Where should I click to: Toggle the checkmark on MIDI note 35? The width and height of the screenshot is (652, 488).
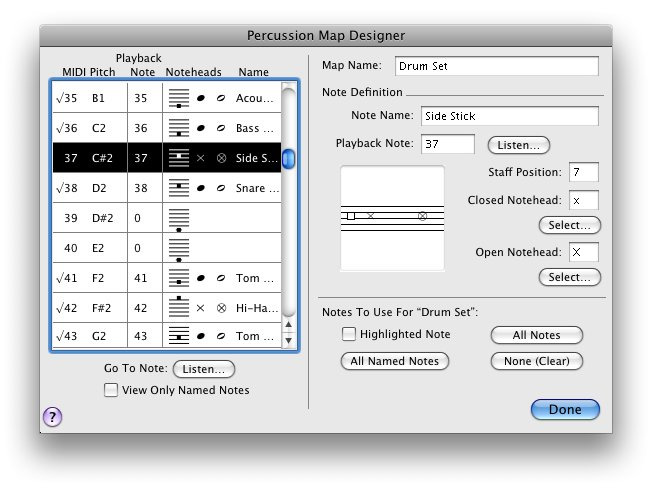click(59, 98)
